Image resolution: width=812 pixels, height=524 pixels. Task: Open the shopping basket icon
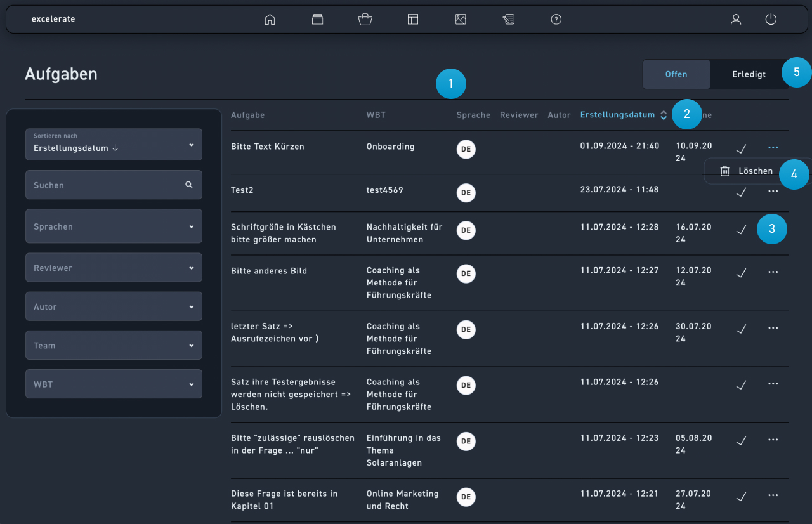(x=365, y=20)
